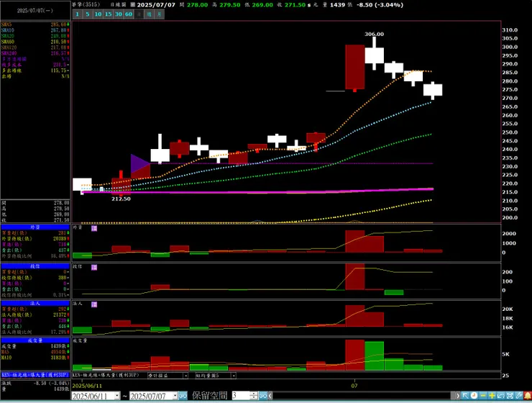Click the 成交量 blue panel header
This screenshot has height=403, width=532.
coord(35,340)
